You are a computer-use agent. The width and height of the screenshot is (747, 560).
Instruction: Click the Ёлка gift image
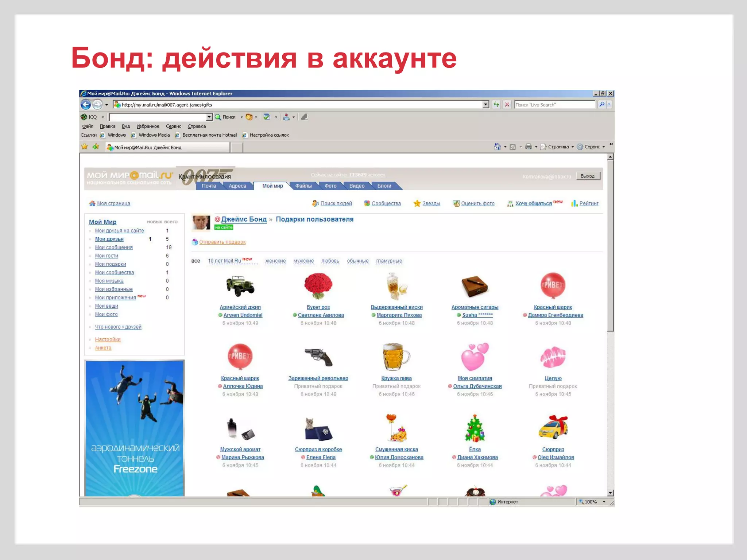tap(475, 428)
